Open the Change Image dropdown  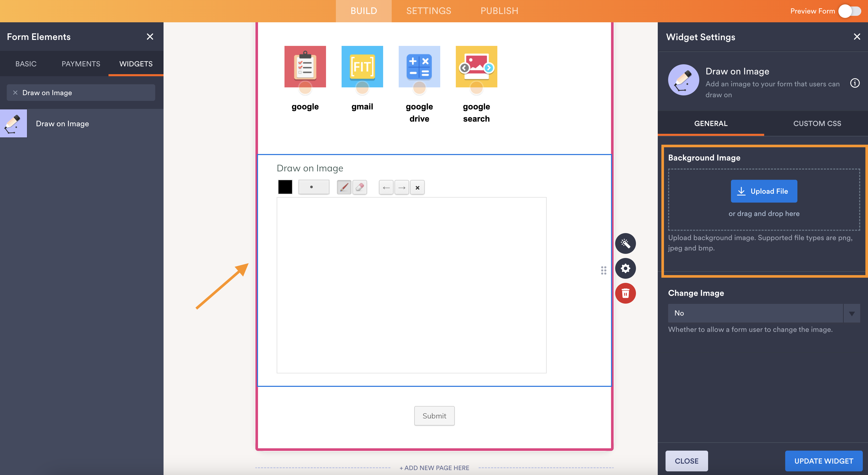[764, 313]
